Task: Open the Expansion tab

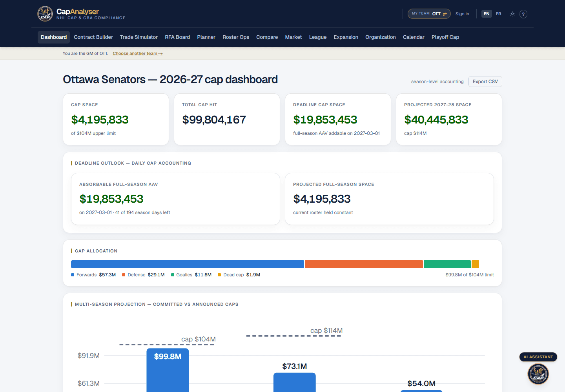Action: 346,37
